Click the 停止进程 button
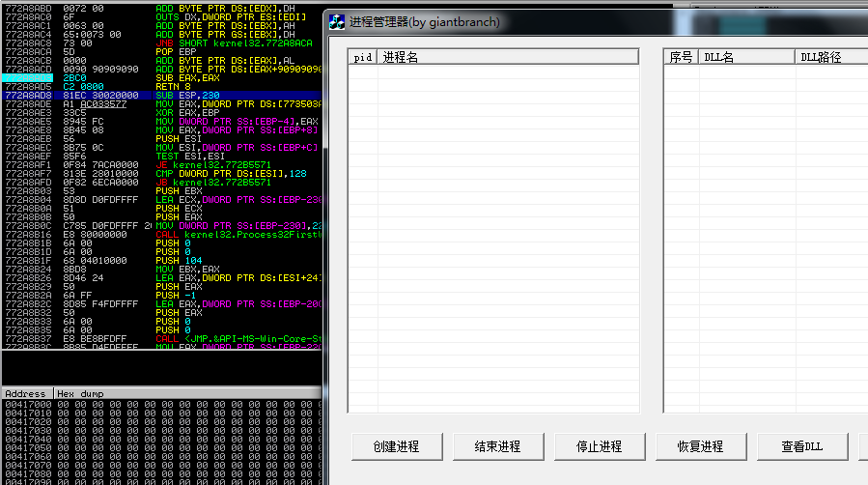Screen dimensions: 868x485 (x=600, y=446)
